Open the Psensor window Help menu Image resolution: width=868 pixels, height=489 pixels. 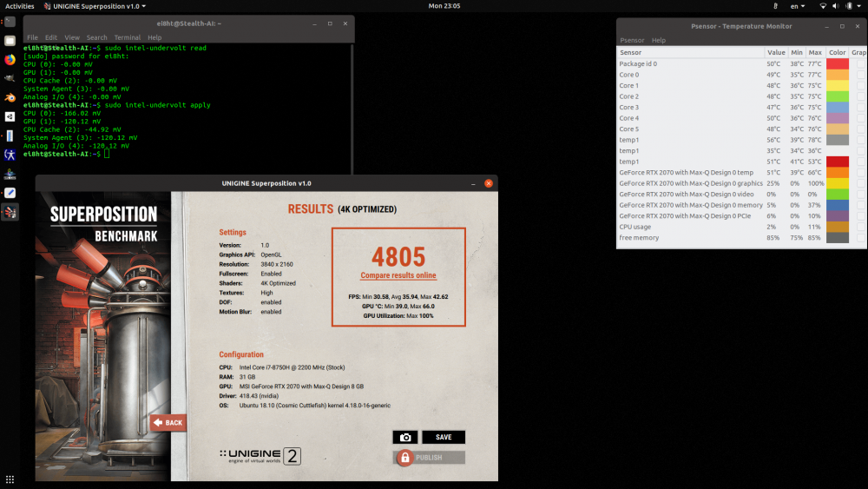point(659,41)
